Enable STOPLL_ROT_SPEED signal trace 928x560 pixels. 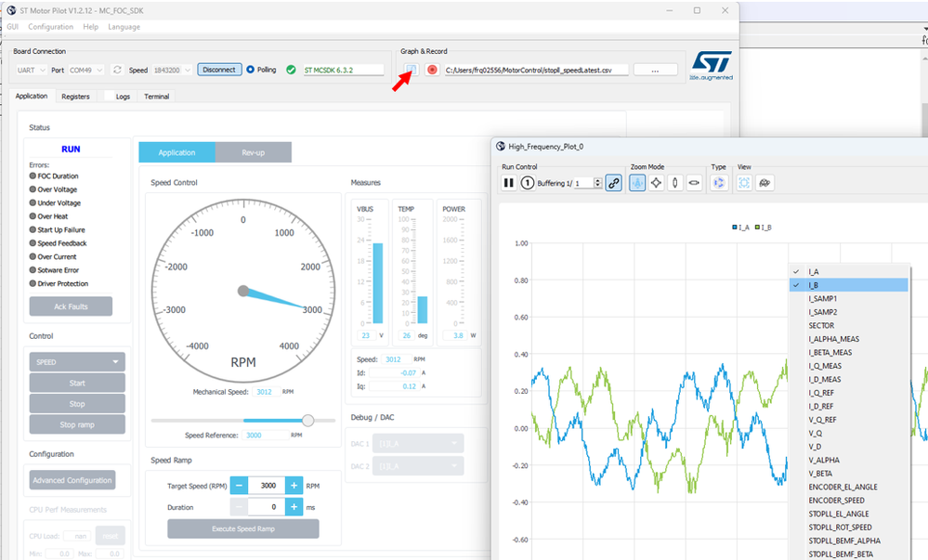tap(849, 527)
